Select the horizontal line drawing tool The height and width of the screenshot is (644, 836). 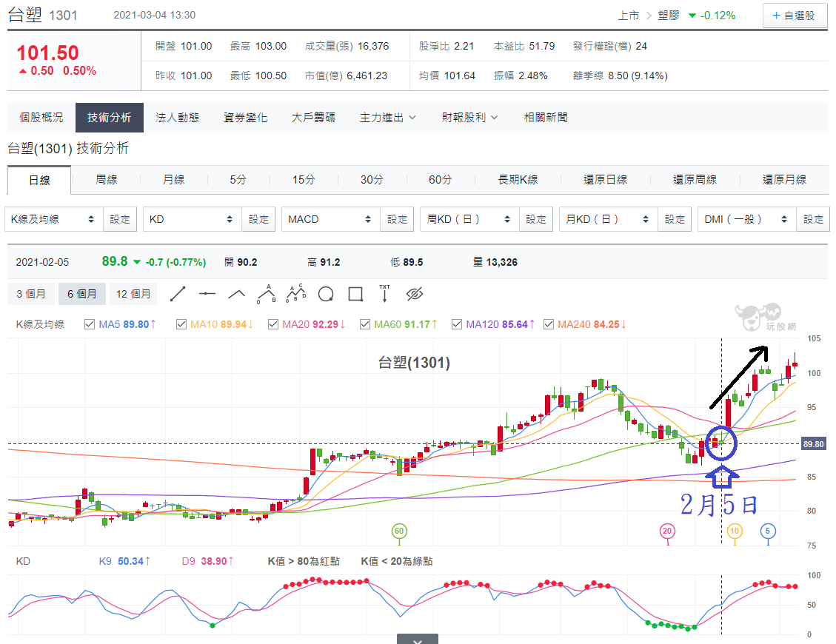tap(207, 294)
